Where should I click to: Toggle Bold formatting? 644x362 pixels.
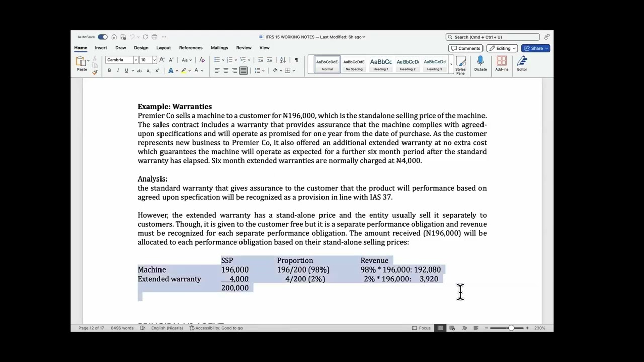click(109, 71)
